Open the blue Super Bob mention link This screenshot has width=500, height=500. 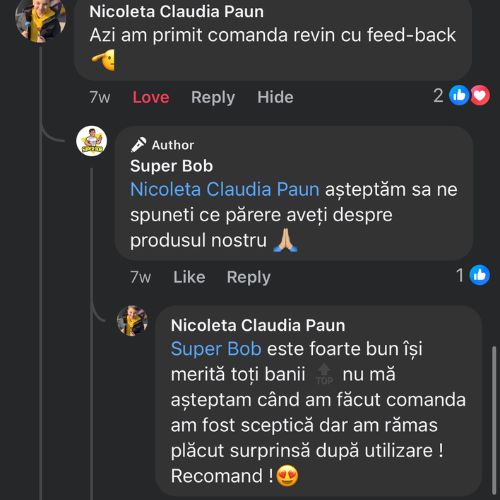(216, 349)
